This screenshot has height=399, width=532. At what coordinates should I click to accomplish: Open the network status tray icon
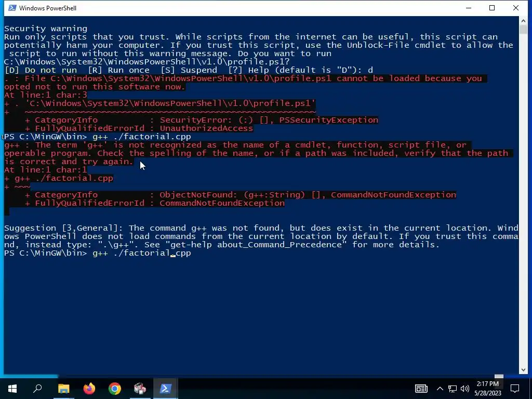click(x=453, y=389)
